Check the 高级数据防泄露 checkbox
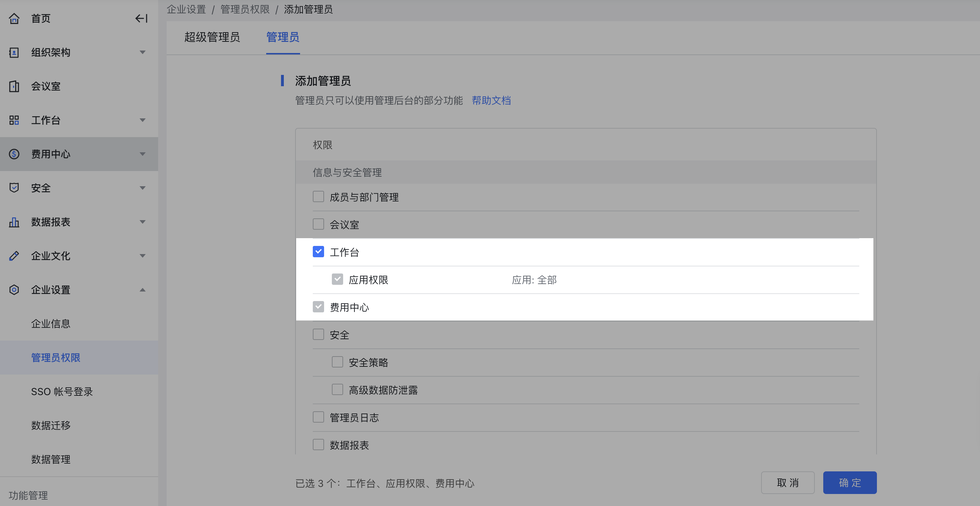 click(x=337, y=389)
